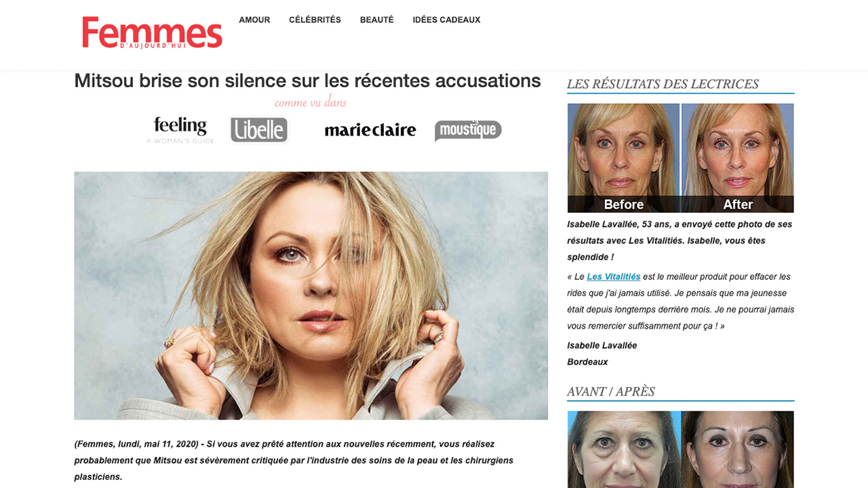Click the Marie Claire logo
The height and width of the screenshot is (488, 868).
[370, 130]
